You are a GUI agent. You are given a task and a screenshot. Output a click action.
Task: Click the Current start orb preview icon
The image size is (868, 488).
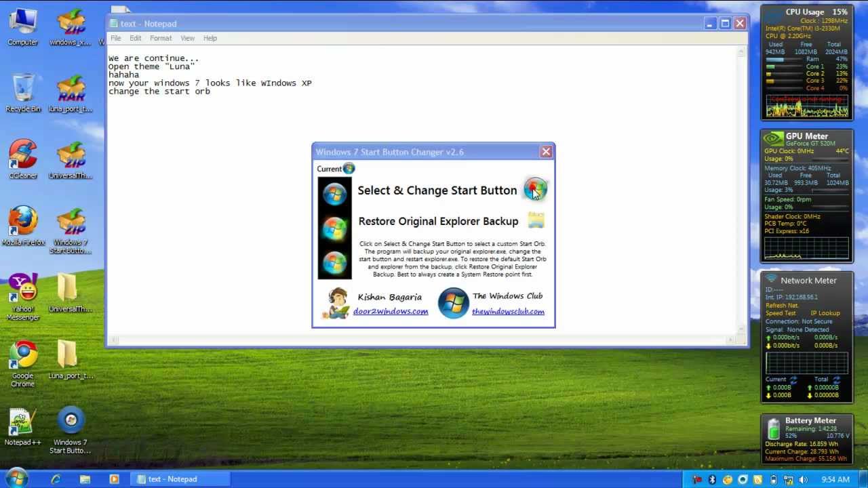pyautogui.click(x=349, y=168)
